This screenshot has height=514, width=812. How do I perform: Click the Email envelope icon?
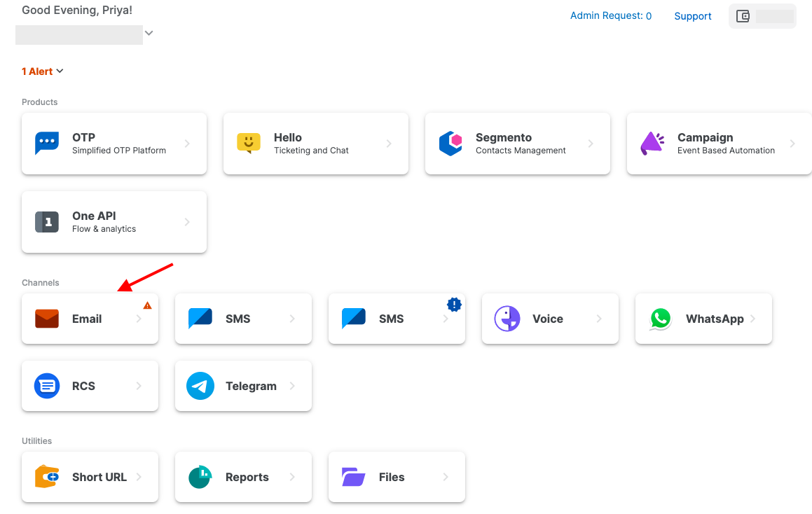[47, 319]
